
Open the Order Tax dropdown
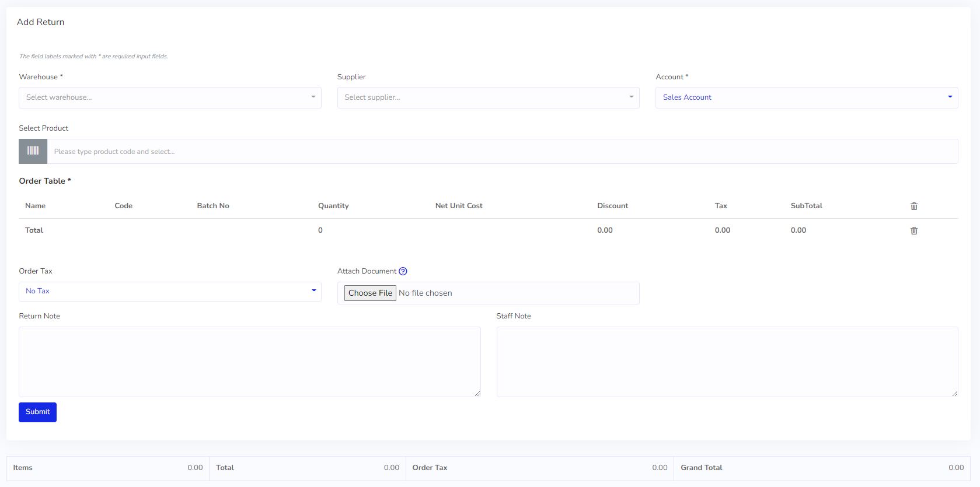pyautogui.click(x=170, y=291)
